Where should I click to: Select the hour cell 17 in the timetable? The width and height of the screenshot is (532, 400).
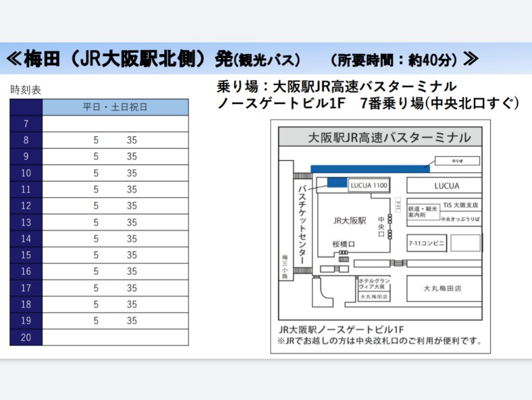tap(26, 288)
